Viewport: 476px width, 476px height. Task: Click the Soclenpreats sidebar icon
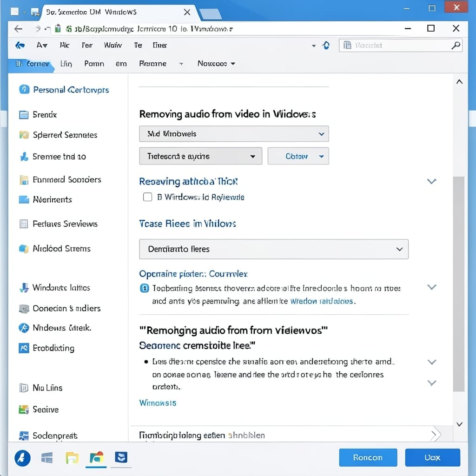24,436
